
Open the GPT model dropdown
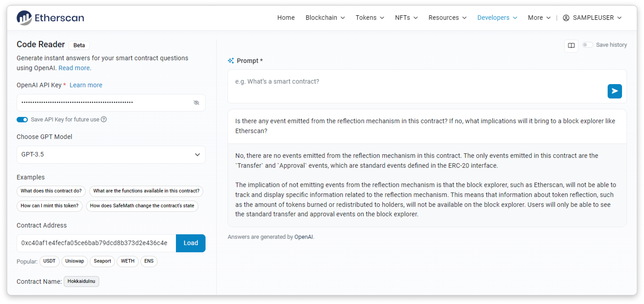[111, 154]
